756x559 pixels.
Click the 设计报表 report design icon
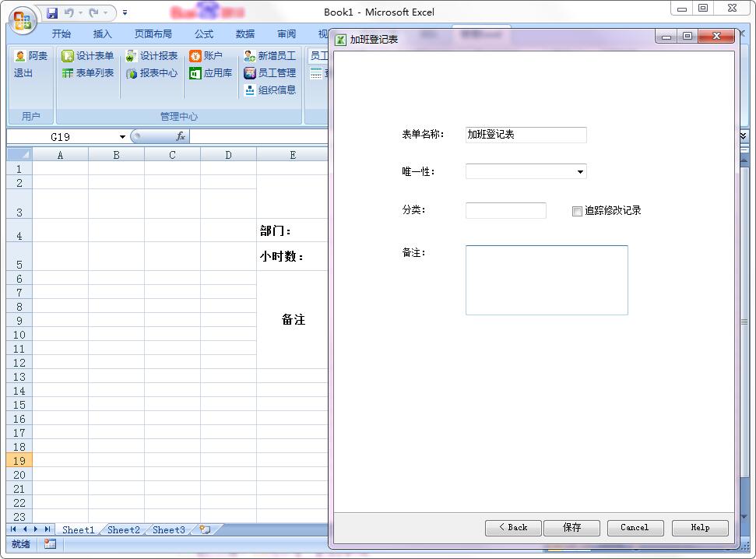click(x=132, y=56)
